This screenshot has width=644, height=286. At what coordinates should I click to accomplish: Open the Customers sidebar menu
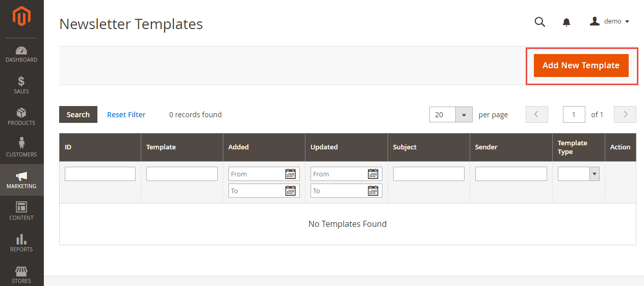click(x=21, y=148)
